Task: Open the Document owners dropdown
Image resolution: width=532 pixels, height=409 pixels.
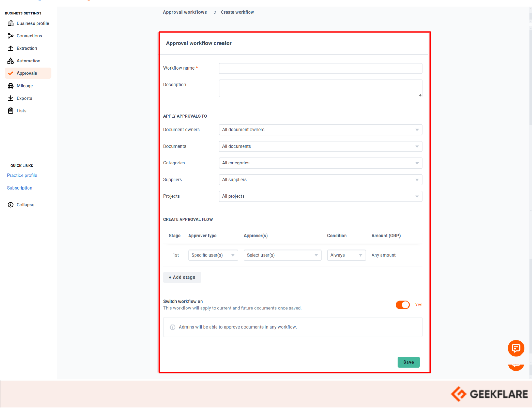Action: (x=320, y=130)
